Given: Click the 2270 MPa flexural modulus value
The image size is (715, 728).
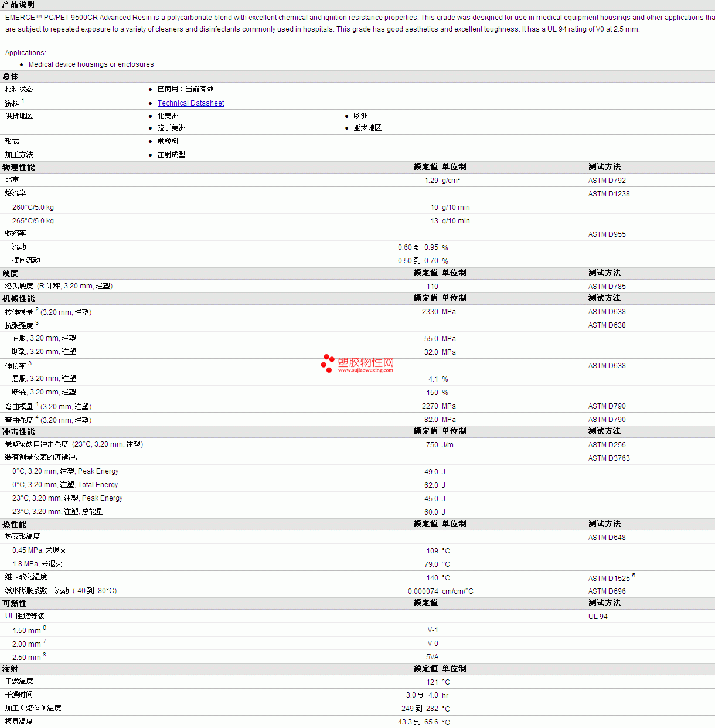Looking at the screenshot, I should (438, 406).
